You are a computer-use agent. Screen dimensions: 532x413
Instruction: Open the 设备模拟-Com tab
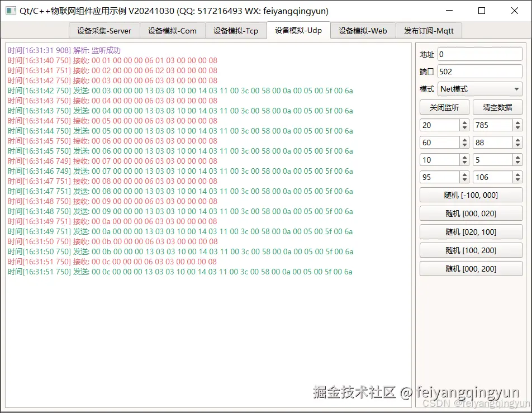172,31
